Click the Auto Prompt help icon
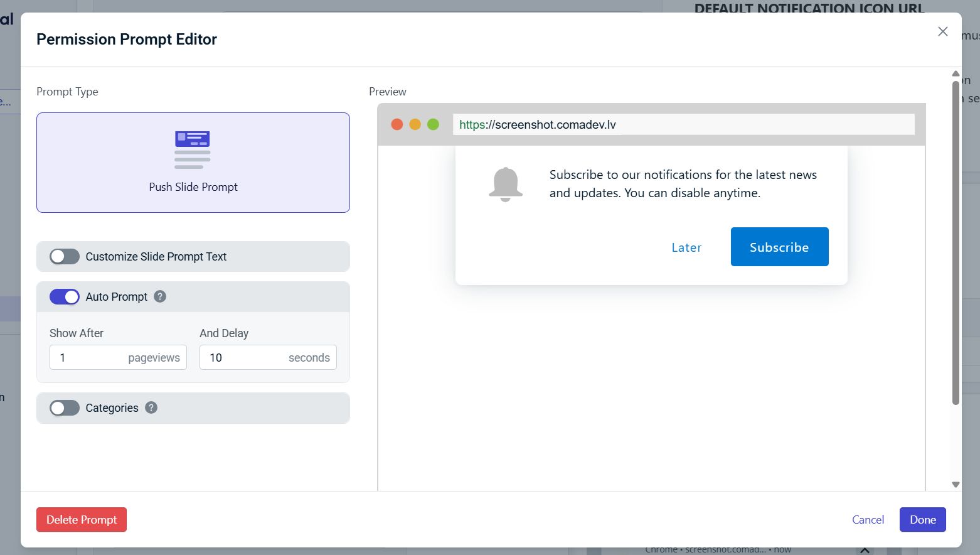Screen dimensions: 980x555 [x=160, y=296]
